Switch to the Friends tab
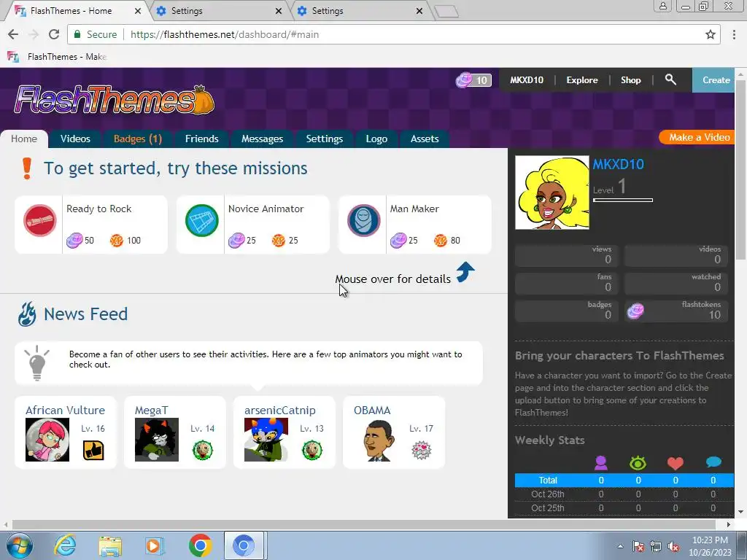This screenshot has height=560, width=747. click(201, 139)
